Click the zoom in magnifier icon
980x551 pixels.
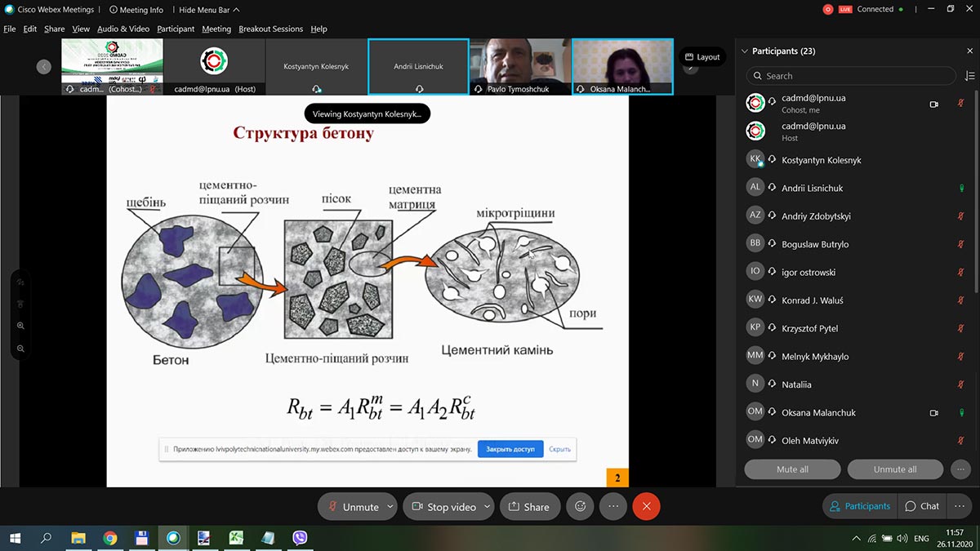click(20, 325)
